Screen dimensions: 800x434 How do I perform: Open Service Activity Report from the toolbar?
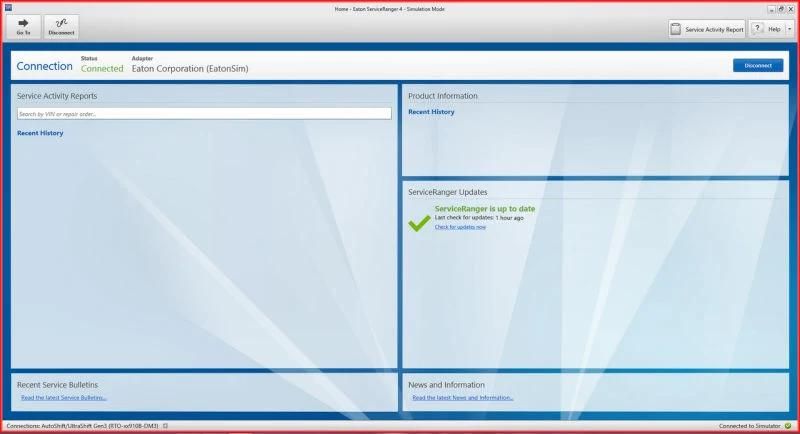[707, 29]
